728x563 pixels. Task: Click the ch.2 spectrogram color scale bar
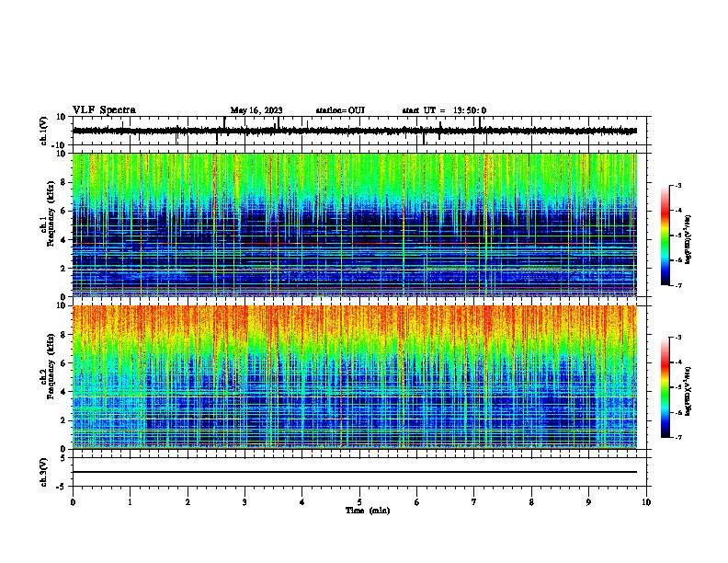point(665,387)
